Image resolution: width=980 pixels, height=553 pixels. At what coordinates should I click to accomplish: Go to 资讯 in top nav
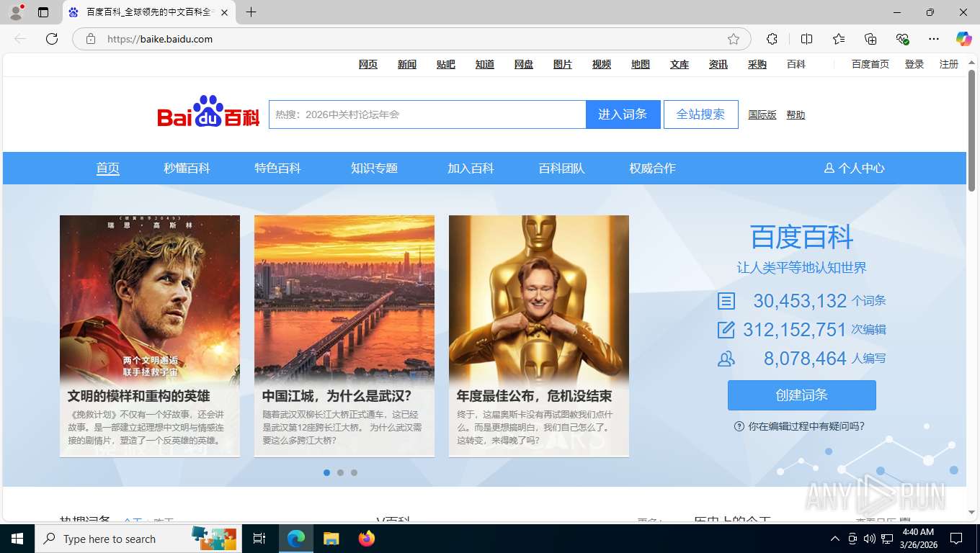(718, 64)
